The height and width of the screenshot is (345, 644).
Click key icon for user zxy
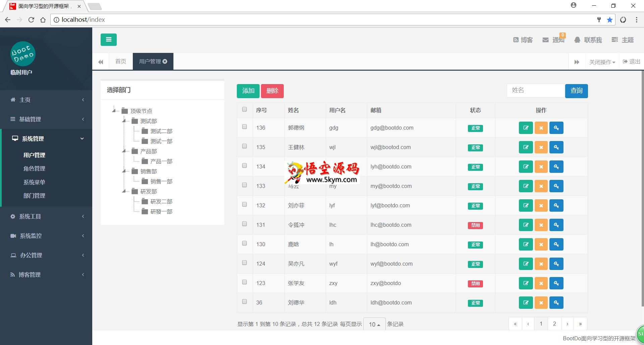pos(556,283)
